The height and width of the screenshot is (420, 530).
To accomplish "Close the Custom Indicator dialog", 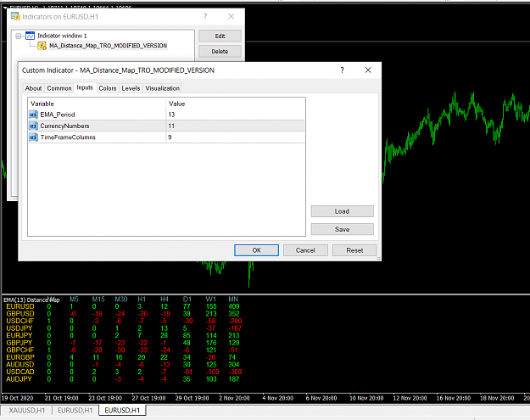I will 368,70.
